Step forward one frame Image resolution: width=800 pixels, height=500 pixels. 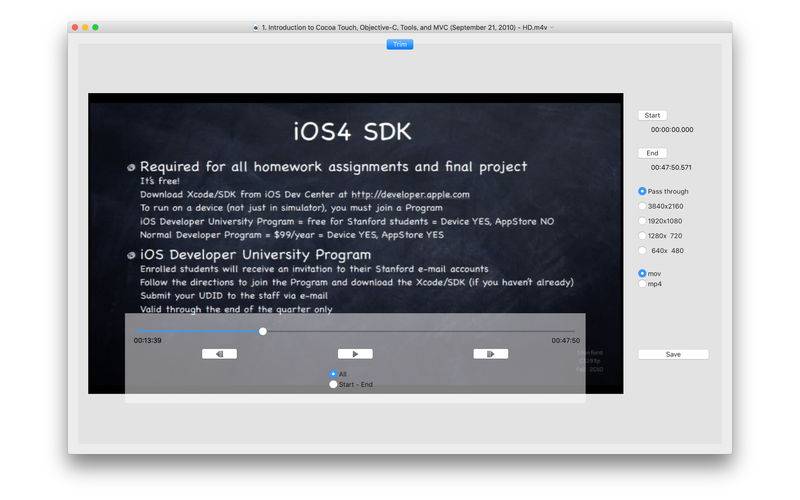click(x=490, y=354)
